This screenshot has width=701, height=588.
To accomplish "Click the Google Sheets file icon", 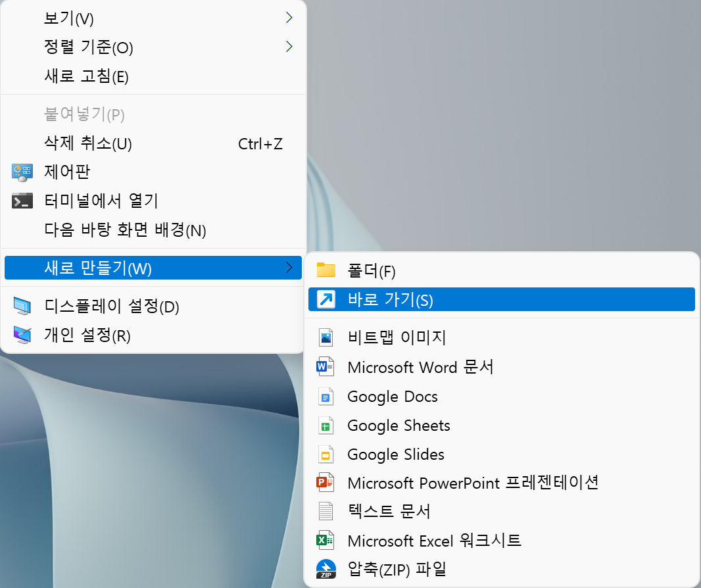I will tap(326, 426).
